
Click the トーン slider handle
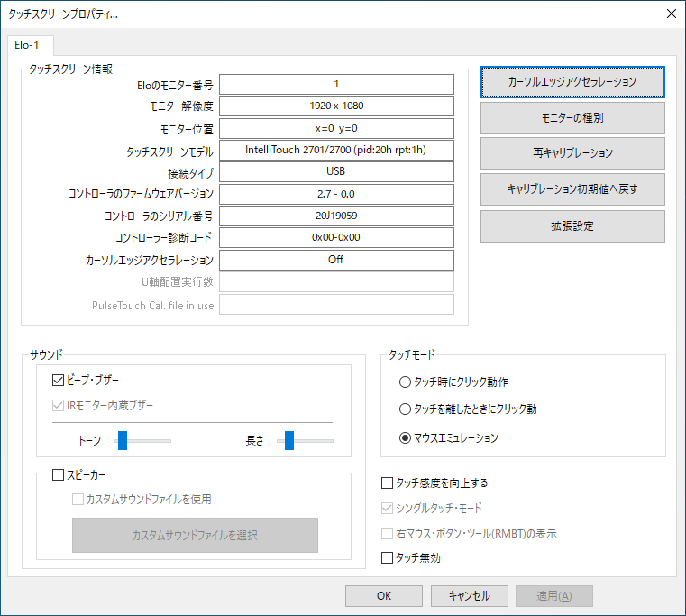(123, 440)
